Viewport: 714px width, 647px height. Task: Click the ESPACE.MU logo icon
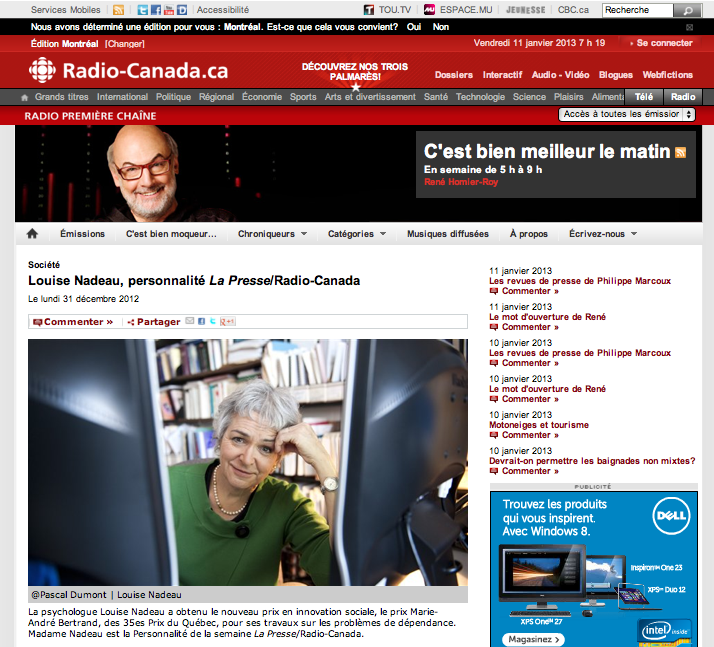(x=429, y=10)
